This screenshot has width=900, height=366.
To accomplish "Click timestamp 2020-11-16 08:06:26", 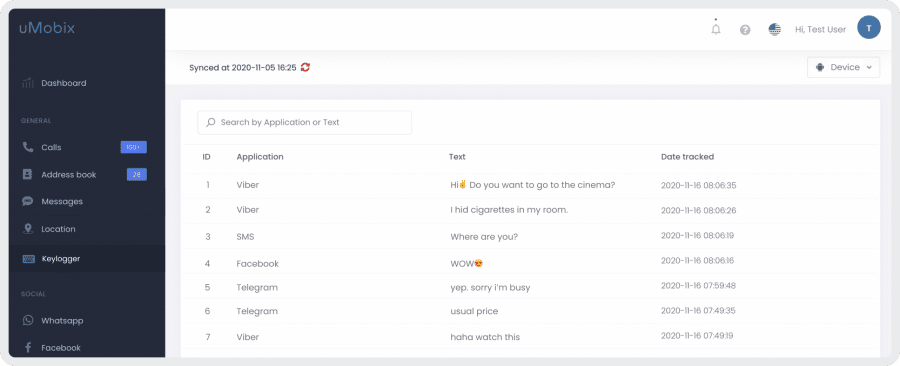I will [x=699, y=211].
